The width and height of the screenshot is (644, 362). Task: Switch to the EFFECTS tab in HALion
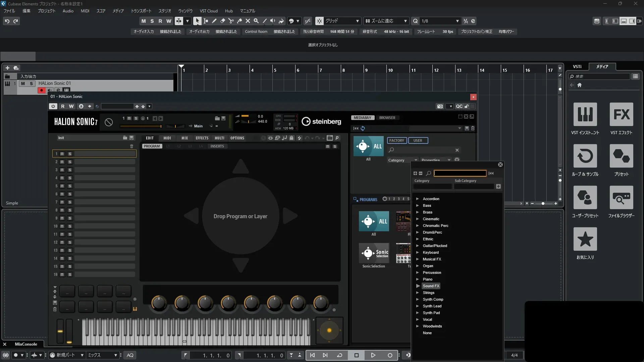tap(202, 138)
